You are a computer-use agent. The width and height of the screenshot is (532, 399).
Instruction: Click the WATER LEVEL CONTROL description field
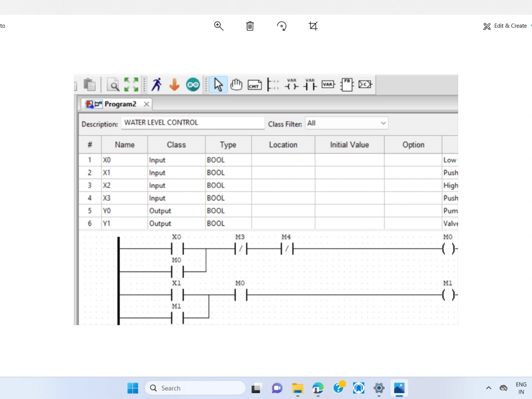(193, 123)
